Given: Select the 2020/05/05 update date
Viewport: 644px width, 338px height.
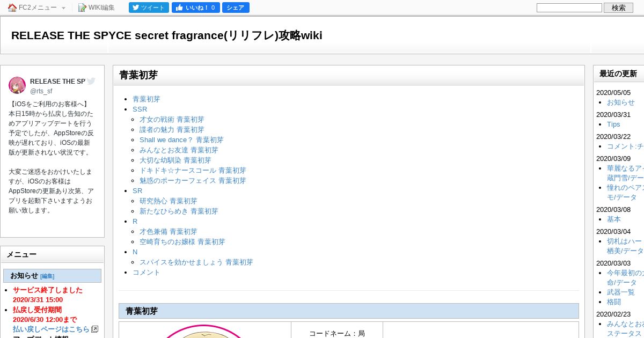Looking at the screenshot, I should (x=613, y=93).
